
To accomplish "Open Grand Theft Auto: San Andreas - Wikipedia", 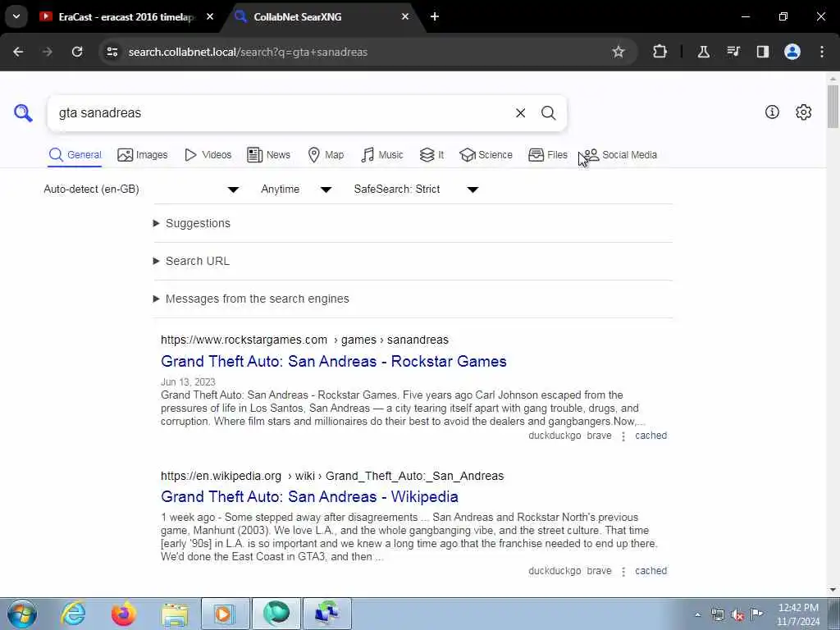I will click(x=309, y=496).
